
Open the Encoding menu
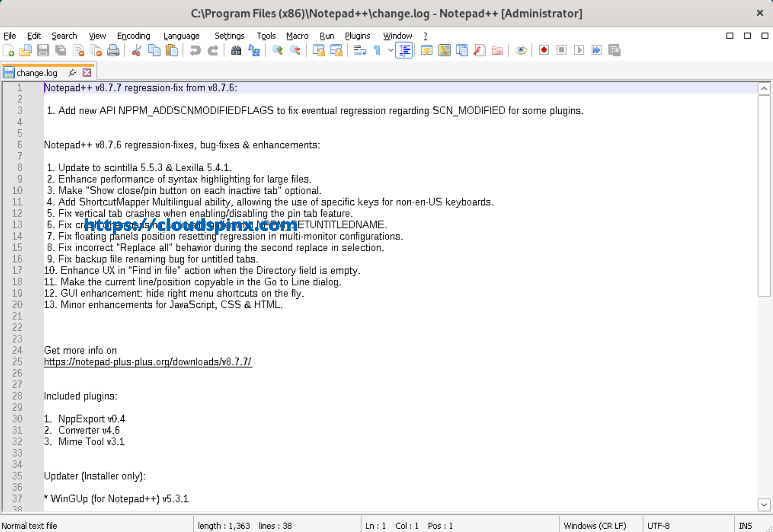[133, 36]
